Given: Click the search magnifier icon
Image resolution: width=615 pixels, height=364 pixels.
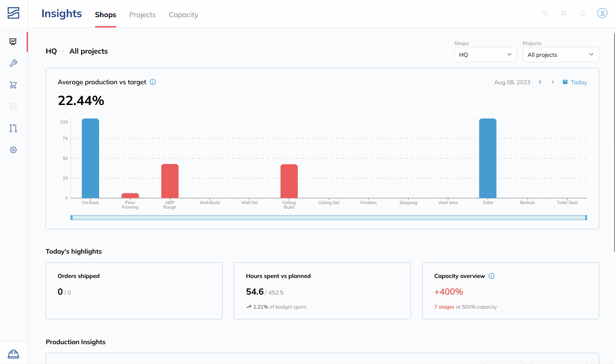Looking at the screenshot, I should [545, 13].
